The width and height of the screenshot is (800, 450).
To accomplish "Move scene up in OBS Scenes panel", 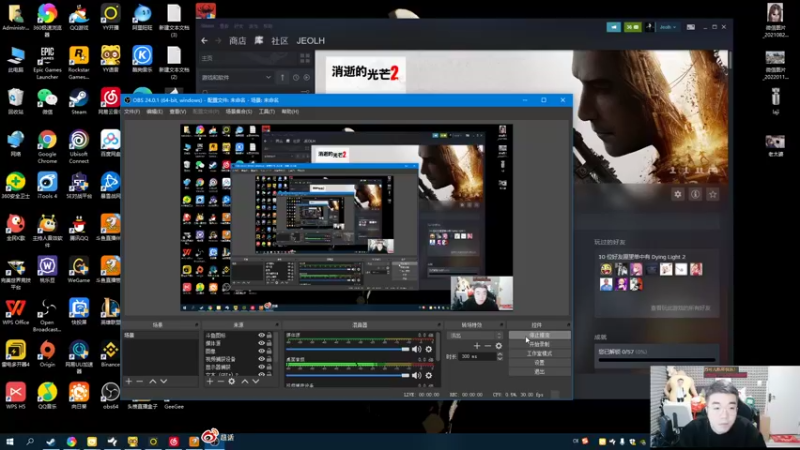I will click(x=153, y=381).
